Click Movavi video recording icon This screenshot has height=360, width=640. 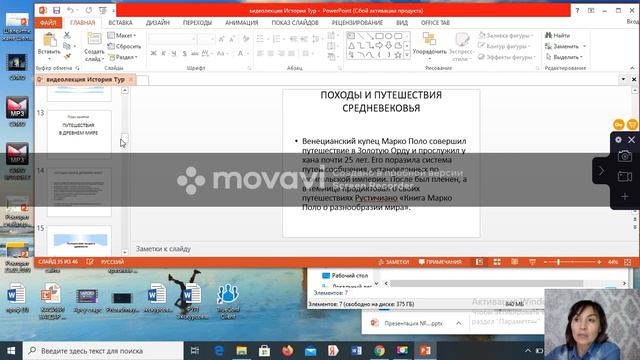coord(624,176)
